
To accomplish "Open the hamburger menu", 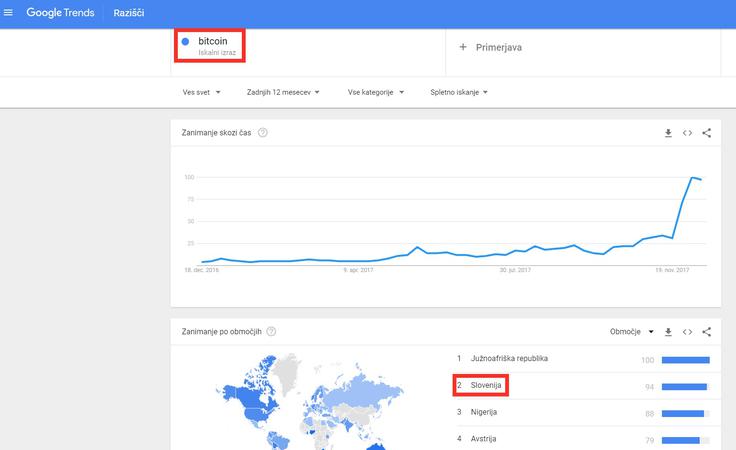I will coord(8,13).
